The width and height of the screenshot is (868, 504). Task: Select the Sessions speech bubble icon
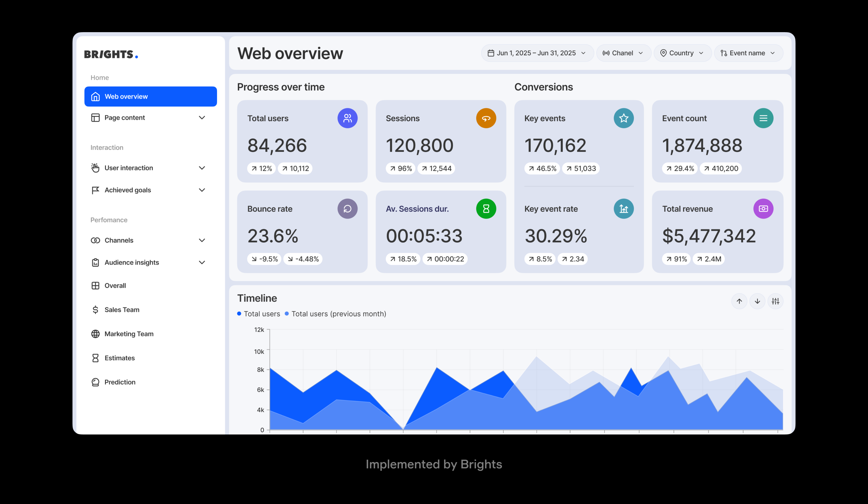pos(486,118)
